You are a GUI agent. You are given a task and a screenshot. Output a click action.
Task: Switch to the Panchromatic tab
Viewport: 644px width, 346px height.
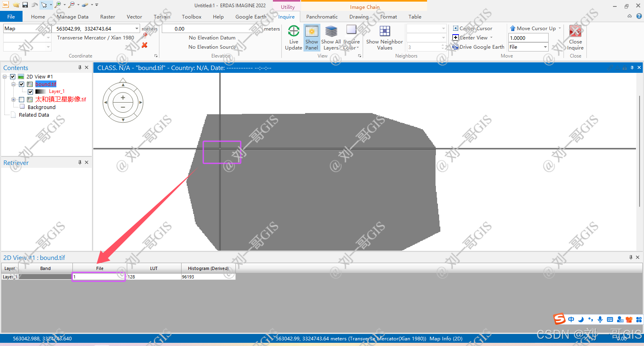coord(322,16)
